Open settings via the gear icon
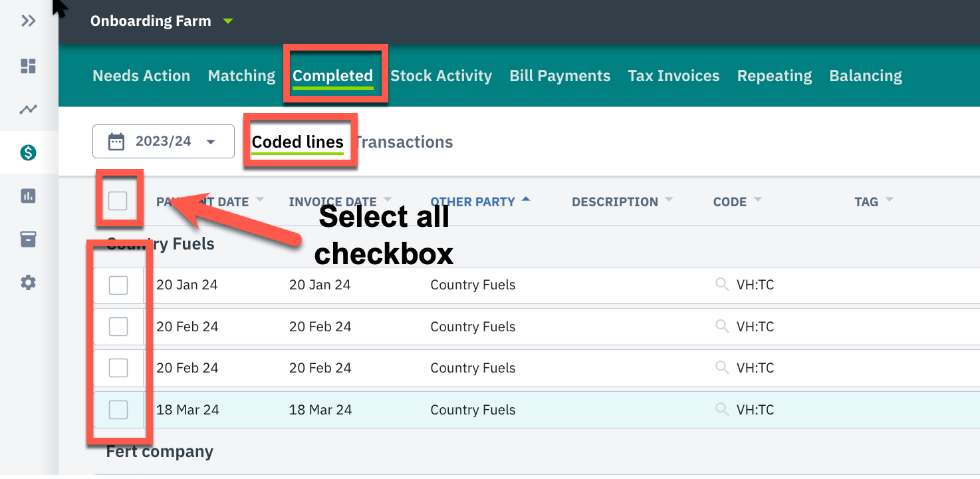Viewport: 980px width, 479px height. (x=28, y=282)
